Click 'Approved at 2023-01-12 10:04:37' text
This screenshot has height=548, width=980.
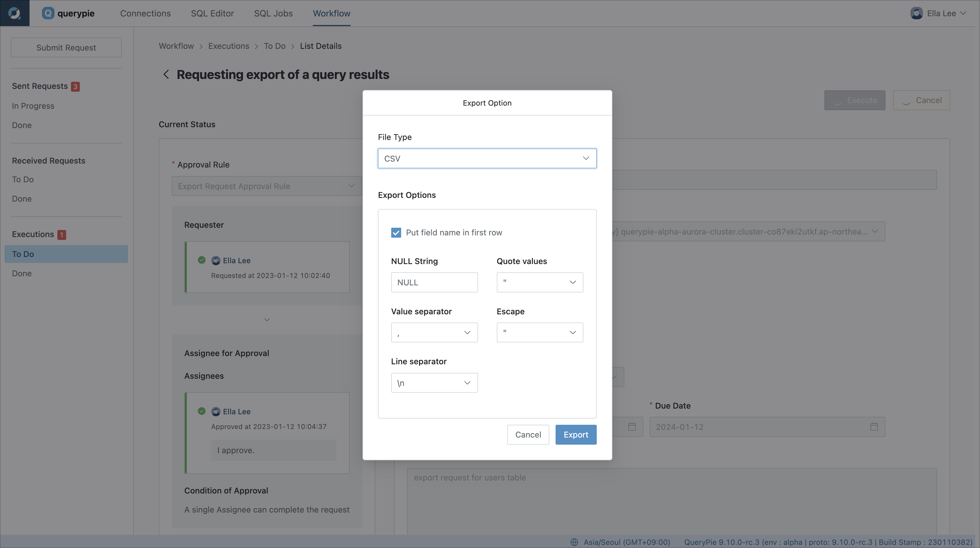(x=269, y=426)
